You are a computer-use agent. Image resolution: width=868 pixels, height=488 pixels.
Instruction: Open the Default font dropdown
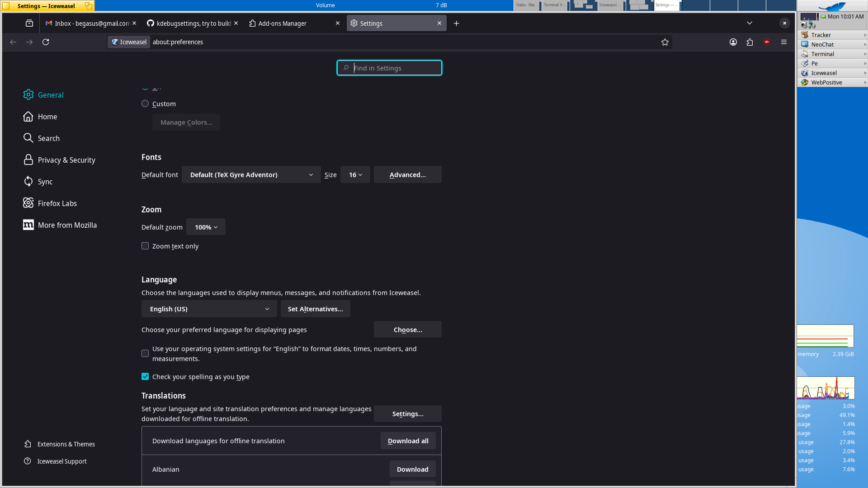[x=251, y=174]
